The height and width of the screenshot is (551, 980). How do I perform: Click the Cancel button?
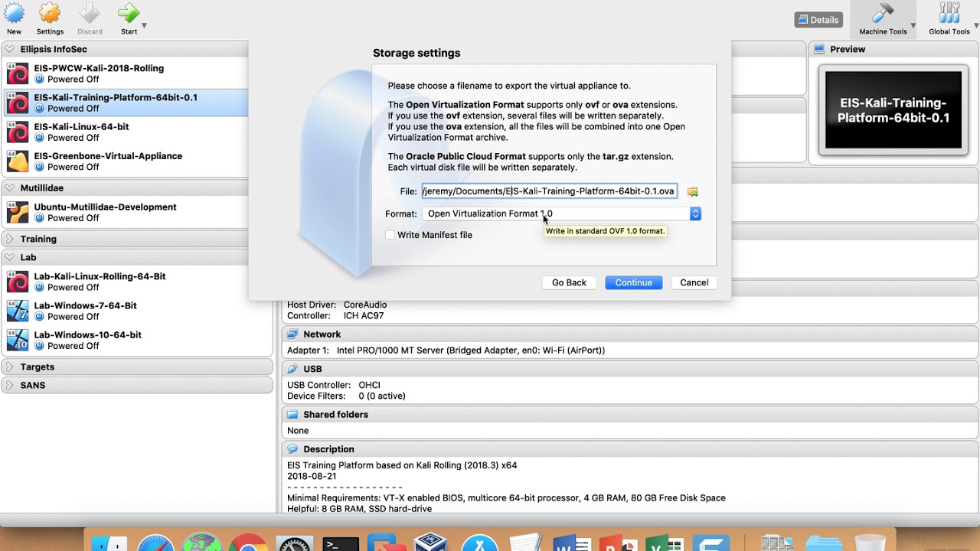694,282
